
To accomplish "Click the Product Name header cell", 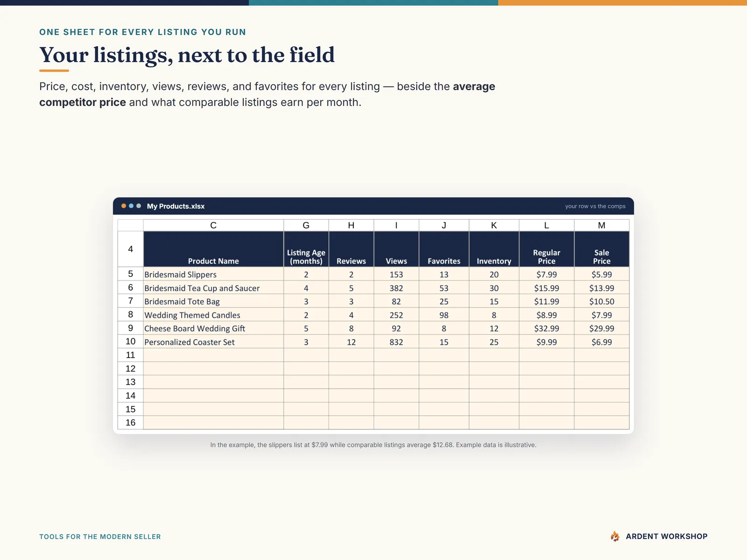I will [213, 249].
